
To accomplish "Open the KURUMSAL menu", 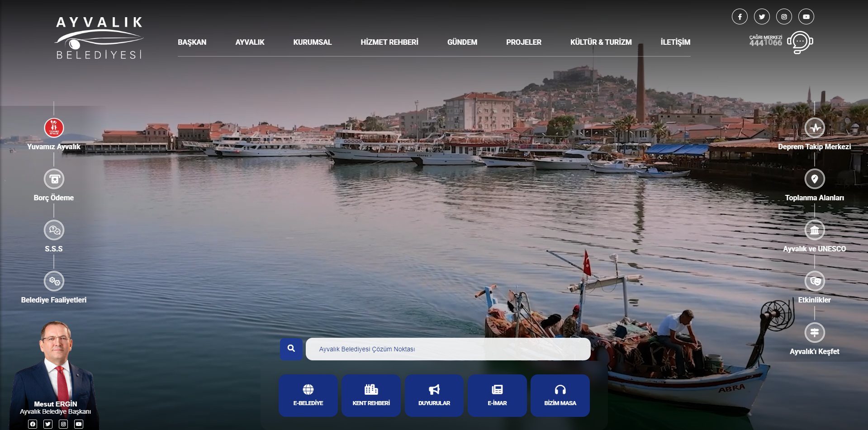I will pyautogui.click(x=312, y=42).
